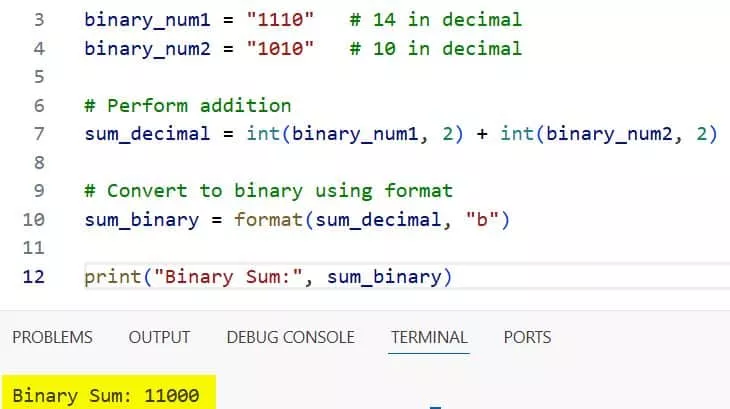Click line number 3 in the gutter
730x409 pixels.
click(x=39, y=19)
